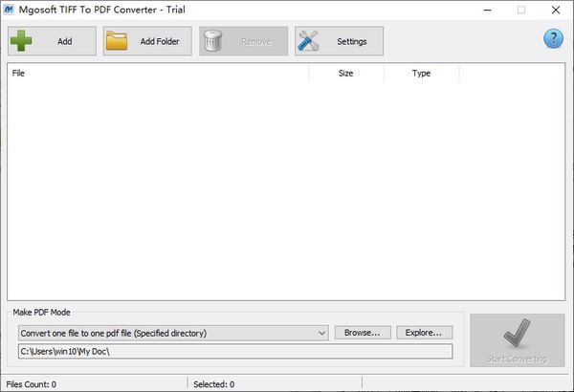The height and width of the screenshot is (392, 574).
Task: Sort by the Size column header
Action: point(346,74)
